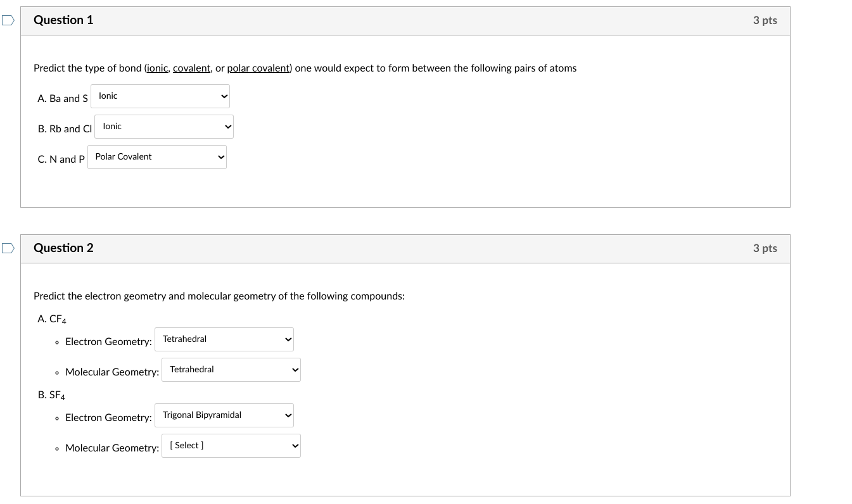This screenshot has height=504, width=852.
Task: Open the "ionic" term link
Action: (x=157, y=68)
